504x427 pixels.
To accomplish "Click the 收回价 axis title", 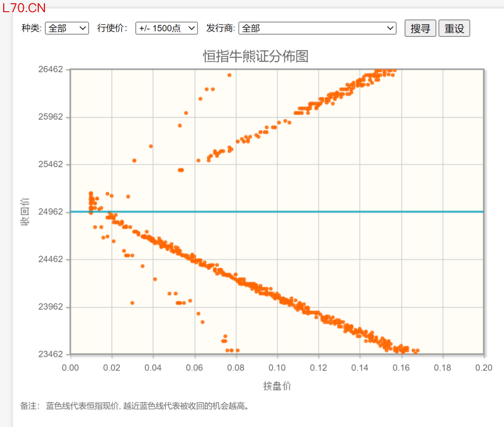I will point(25,212).
